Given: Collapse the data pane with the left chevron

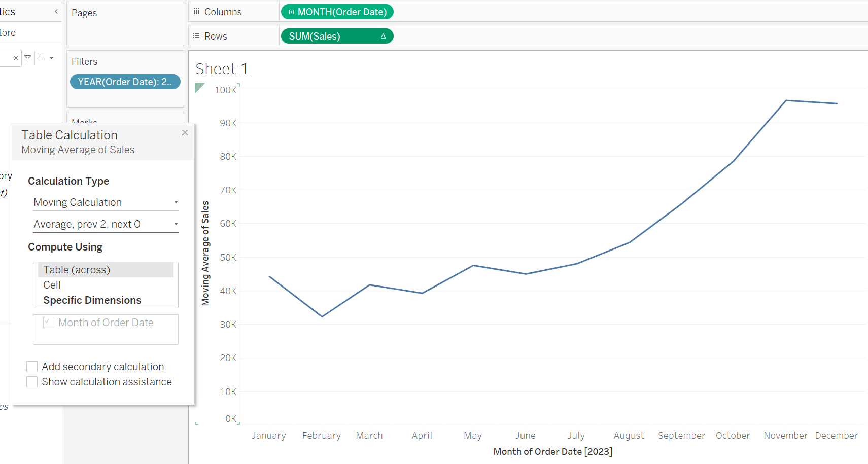Looking at the screenshot, I should pos(56,11).
